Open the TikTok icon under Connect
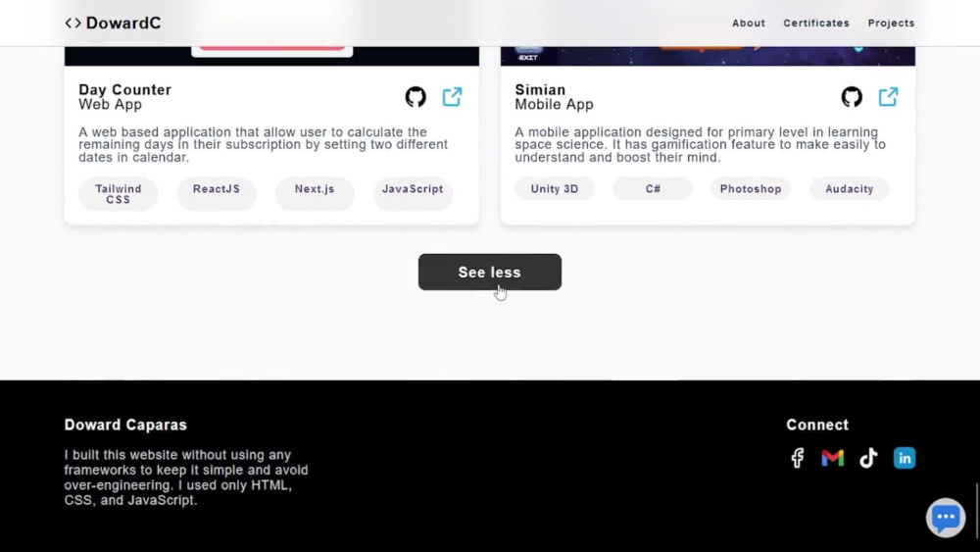Image resolution: width=980 pixels, height=552 pixels. coord(868,458)
